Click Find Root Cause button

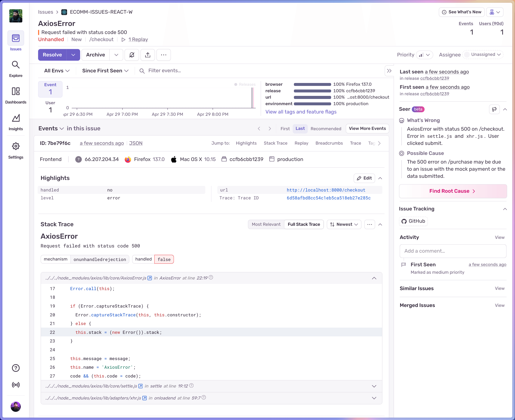tap(453, 191)
